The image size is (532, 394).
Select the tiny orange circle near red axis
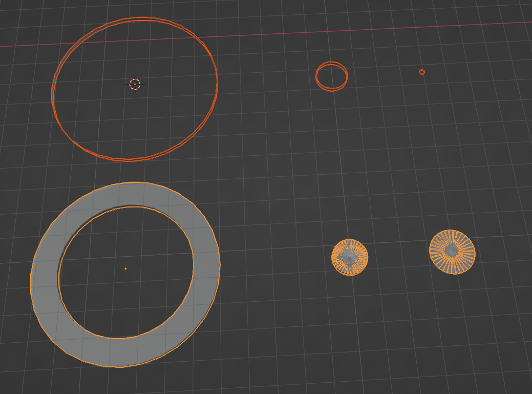pos(422,72)
